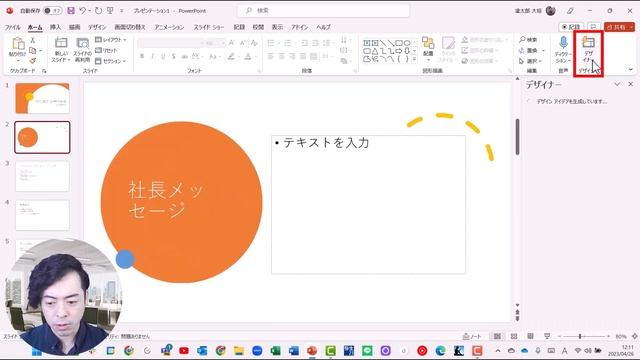Open the font name combo box

pyautogui.click(x=171, y=42)
